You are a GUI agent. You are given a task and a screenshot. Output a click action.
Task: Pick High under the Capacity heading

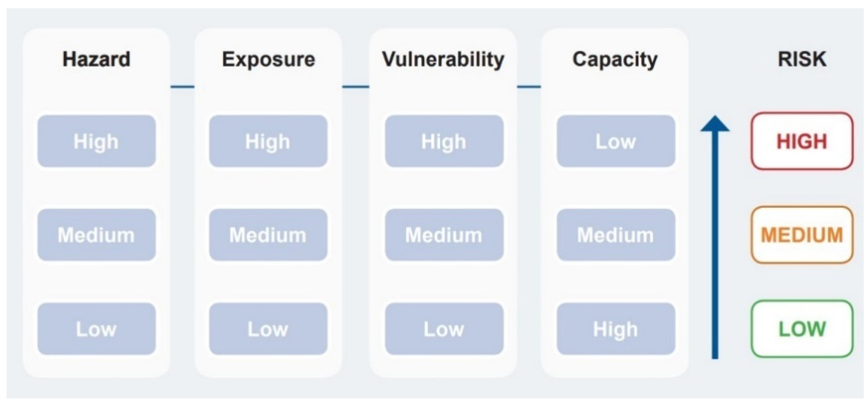[616, 329]
